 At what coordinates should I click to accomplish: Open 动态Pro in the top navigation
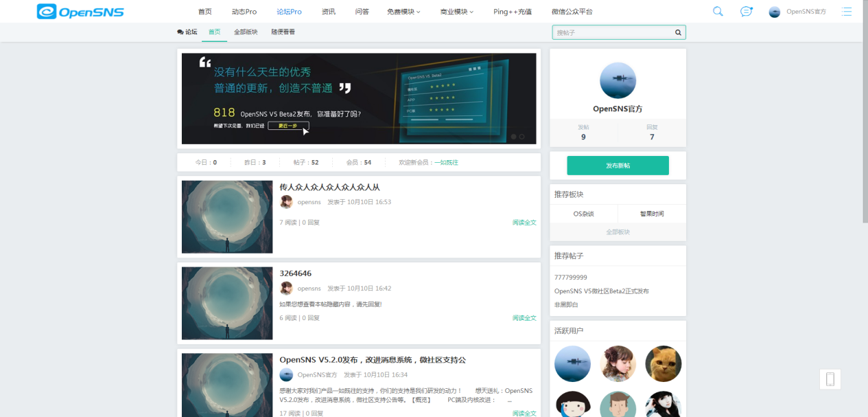(244, 12)
